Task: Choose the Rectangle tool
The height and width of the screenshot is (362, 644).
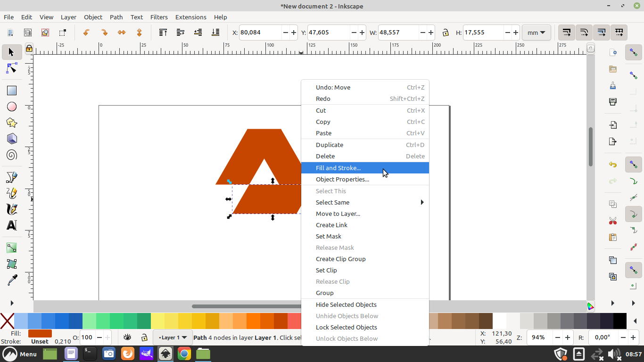Action: pyautogui.click(x=12, y=90)
